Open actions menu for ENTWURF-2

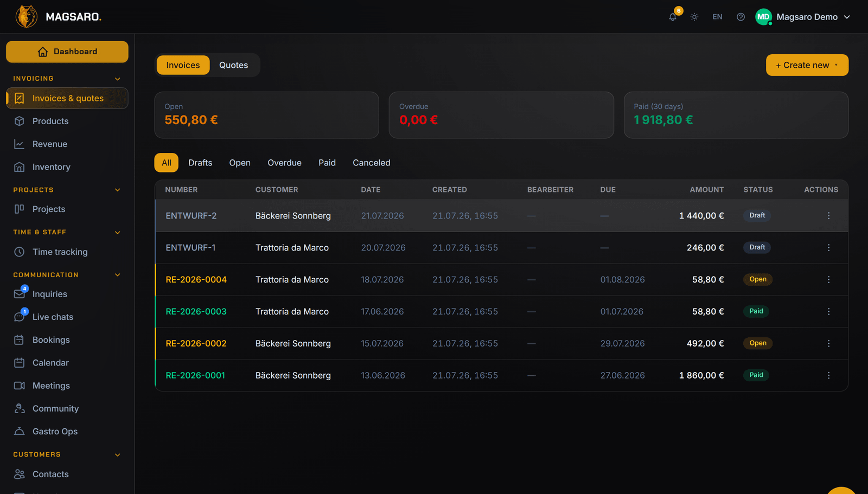(x=829, y=216)
